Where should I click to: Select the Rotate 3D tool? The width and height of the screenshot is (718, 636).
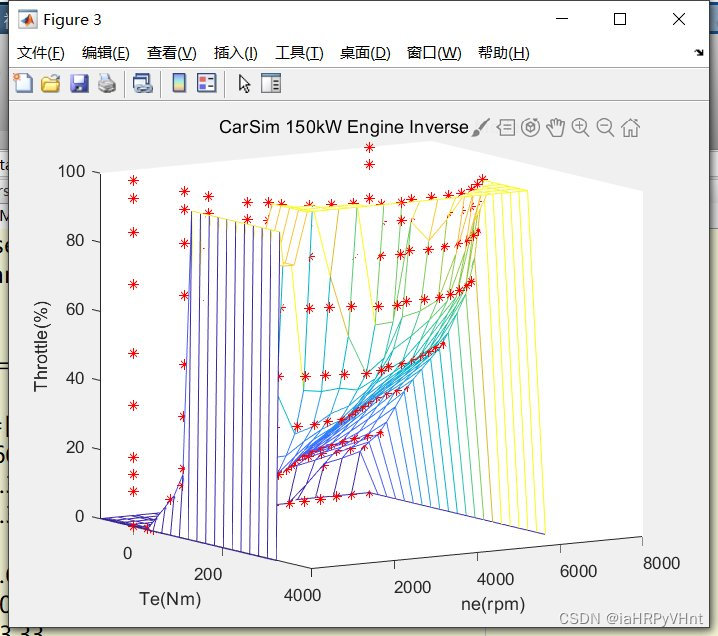pos(531,127)
